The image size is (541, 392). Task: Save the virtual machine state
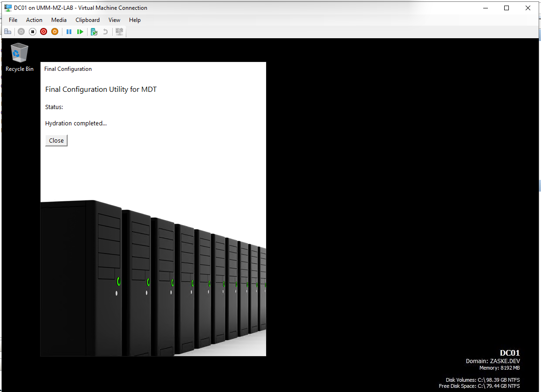click(55, 31)
